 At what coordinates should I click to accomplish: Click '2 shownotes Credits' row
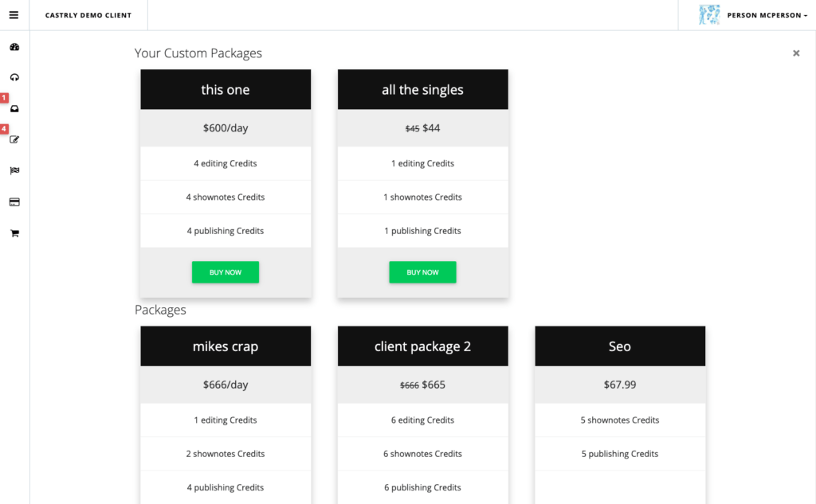pos(226,454)
